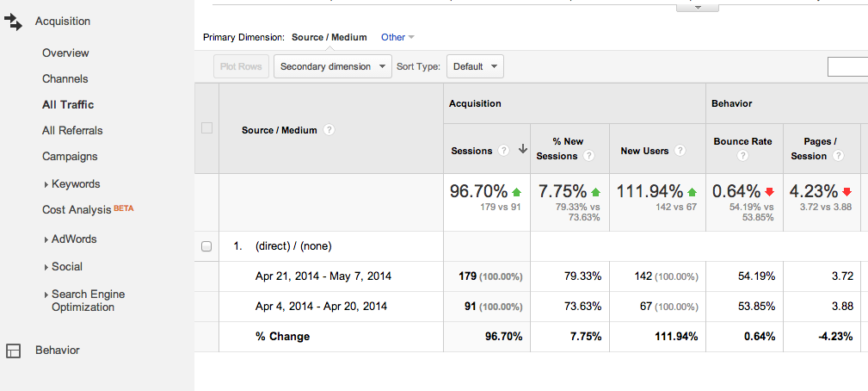Screen dimensions: 868x391
Task: Click the Pages / Session help icon
Action: (837, 157)
